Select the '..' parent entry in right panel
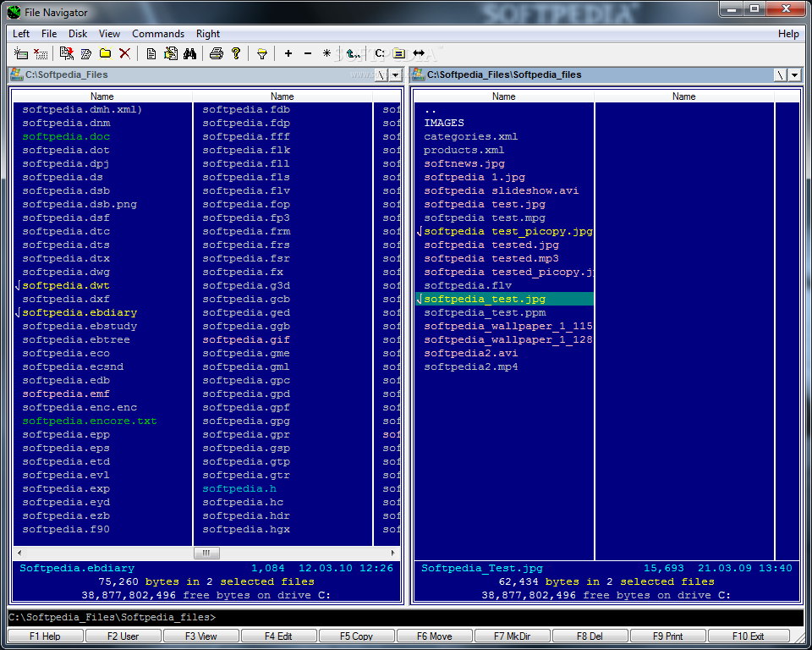Image resolution: width=812 pixels, height=650 pixels. pyautogui.click(x=430, y=110)
